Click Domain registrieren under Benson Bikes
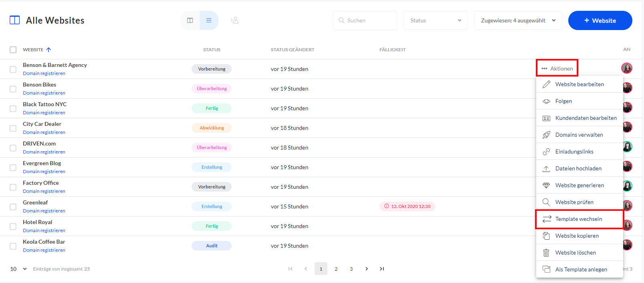The width and height of the screenshot is (644, 283). pos(44,93)
